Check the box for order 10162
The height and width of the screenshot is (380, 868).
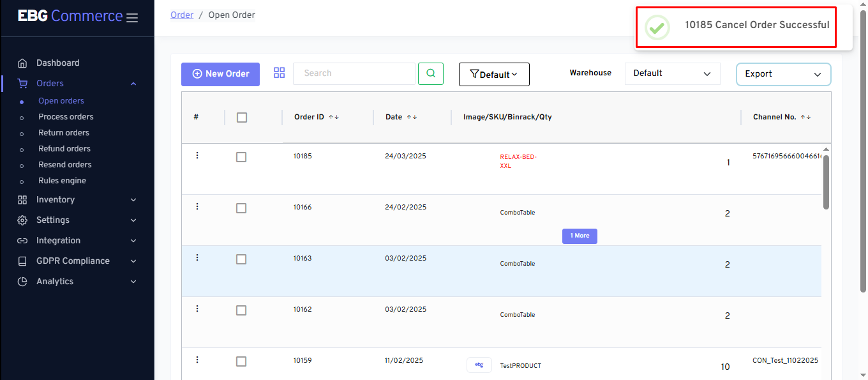click(x=241, y=310)
